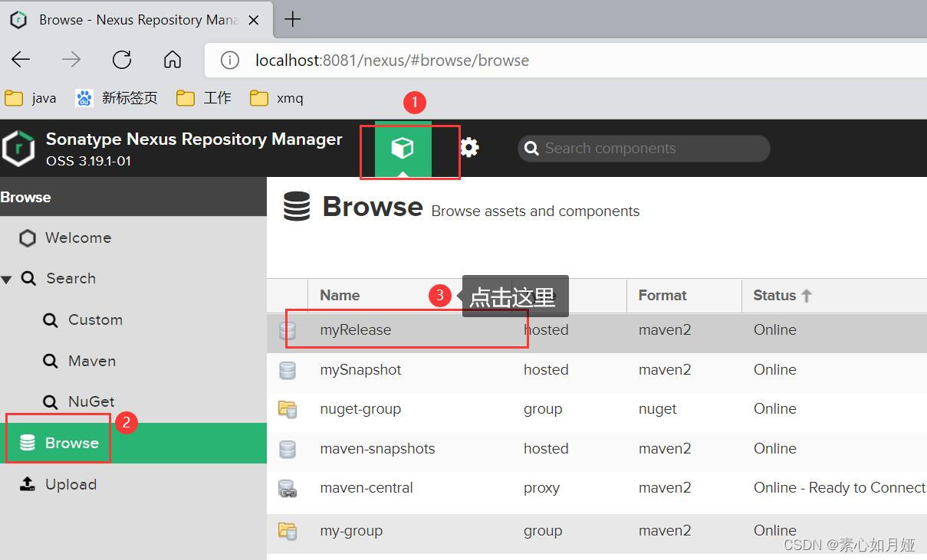Click the browser address bar URL

pos(392,60)
